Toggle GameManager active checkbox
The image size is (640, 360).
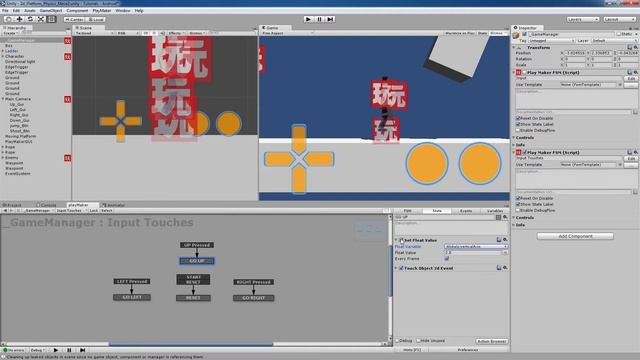click(524, 34)
